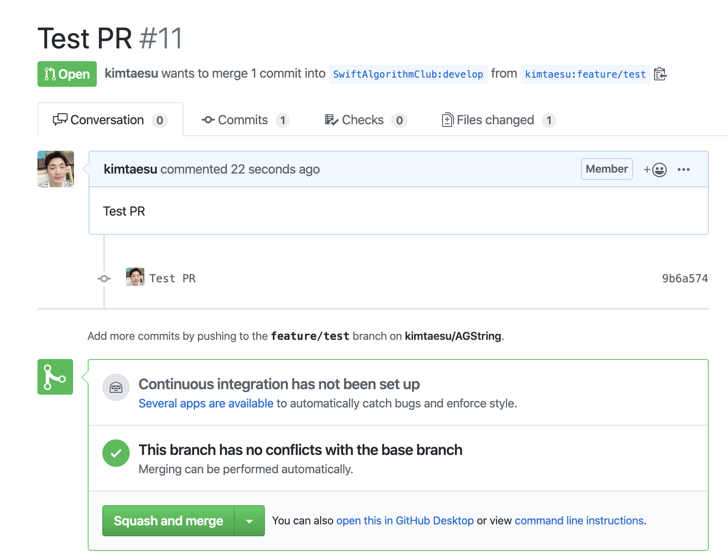Click the green Open status badge
The width and height of the screenshot is (728, 560).
(x=67, y=74)
